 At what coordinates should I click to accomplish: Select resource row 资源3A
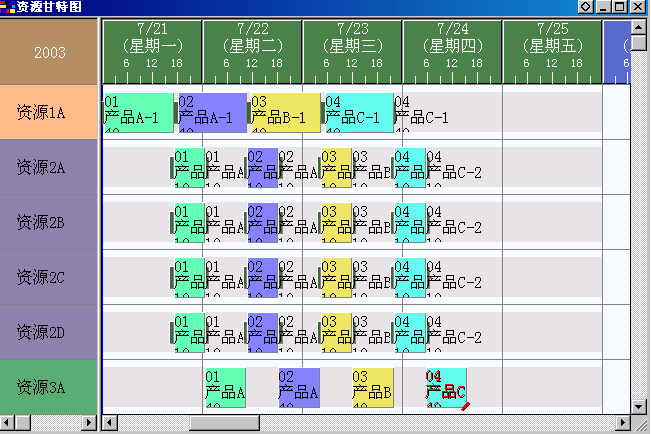[x=49, y=386]
